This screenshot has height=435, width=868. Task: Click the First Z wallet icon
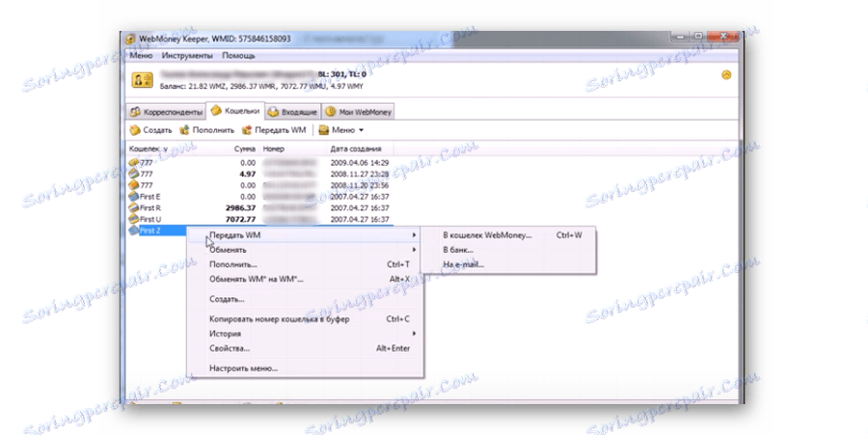click(x=133, y=231)
